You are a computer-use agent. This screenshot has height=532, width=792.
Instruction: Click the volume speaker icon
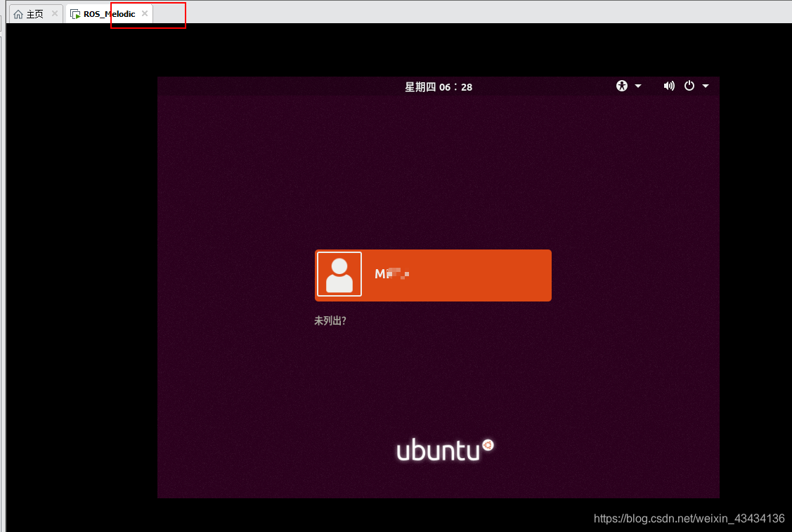(x=669, y=86)
